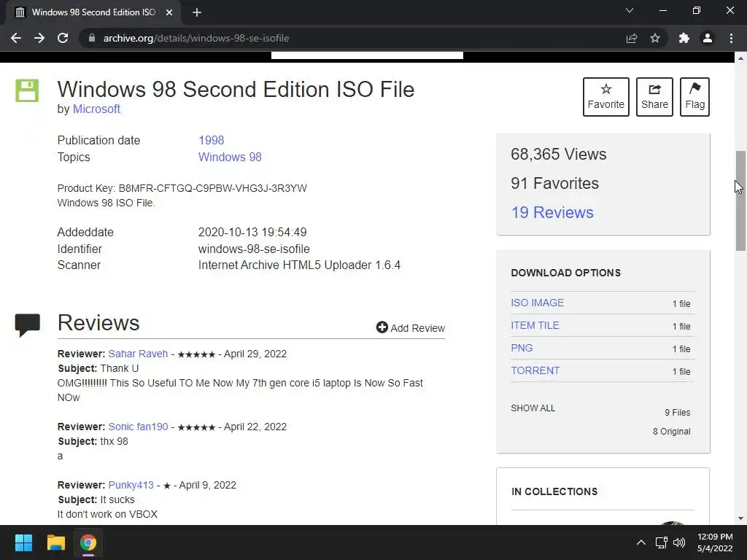Open File Explorer from the taskbar
The height and width of the screenshot is (560, 747).
click(55, 542)
